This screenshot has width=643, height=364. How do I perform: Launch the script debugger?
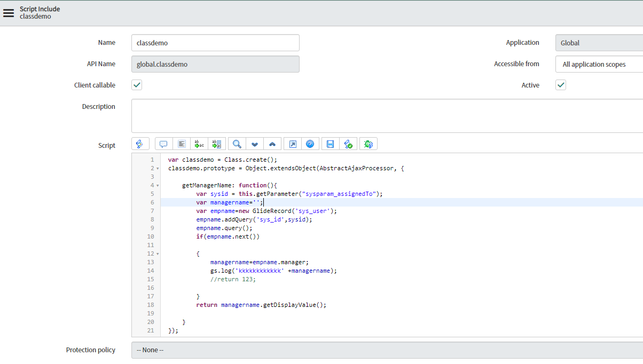point(368,144)
